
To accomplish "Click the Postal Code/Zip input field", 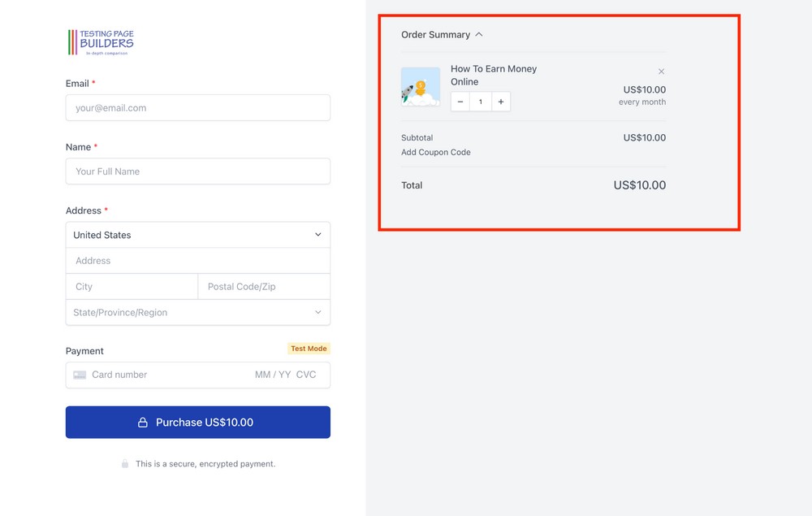I will [x=263, y=286].
